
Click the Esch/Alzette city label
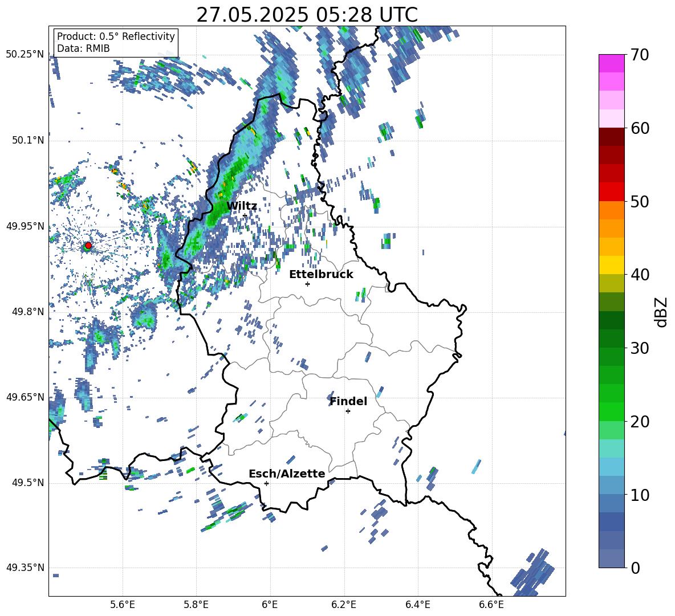(287, 474)
